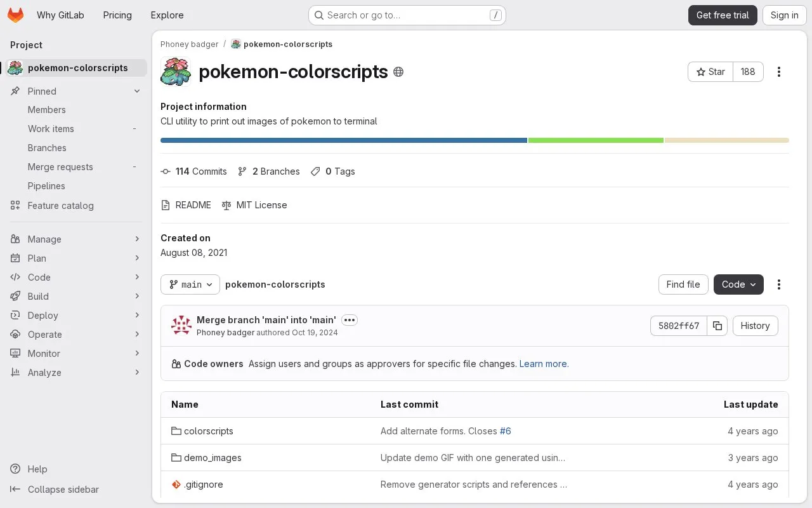Click Get free trial

click(723, 15)
